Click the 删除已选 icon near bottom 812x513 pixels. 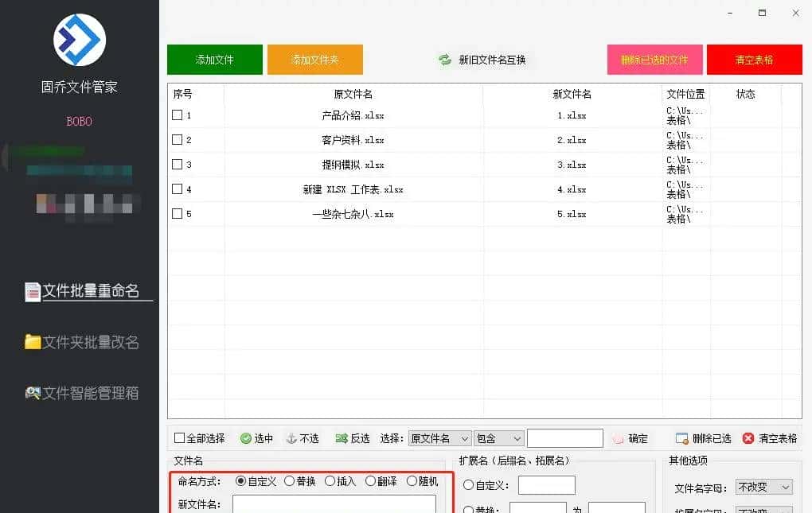pyautogui.click(x=681, y=437)
